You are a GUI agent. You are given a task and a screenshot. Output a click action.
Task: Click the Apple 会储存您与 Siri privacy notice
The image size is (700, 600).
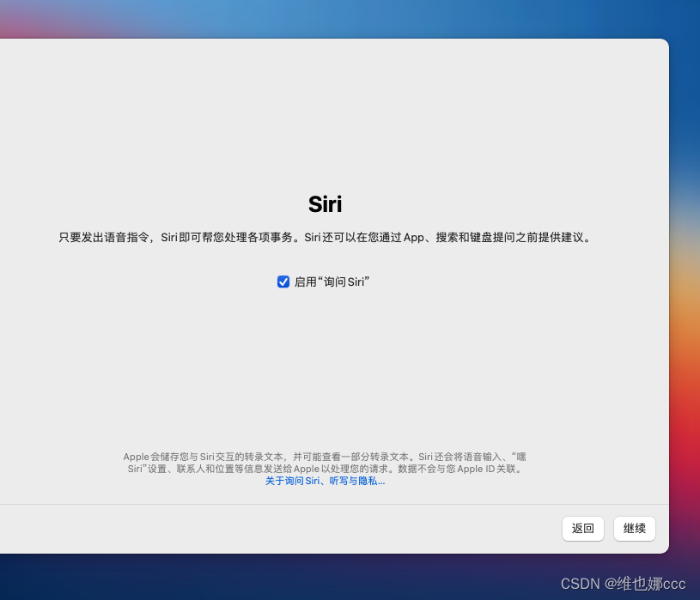(x=325, y=463)
